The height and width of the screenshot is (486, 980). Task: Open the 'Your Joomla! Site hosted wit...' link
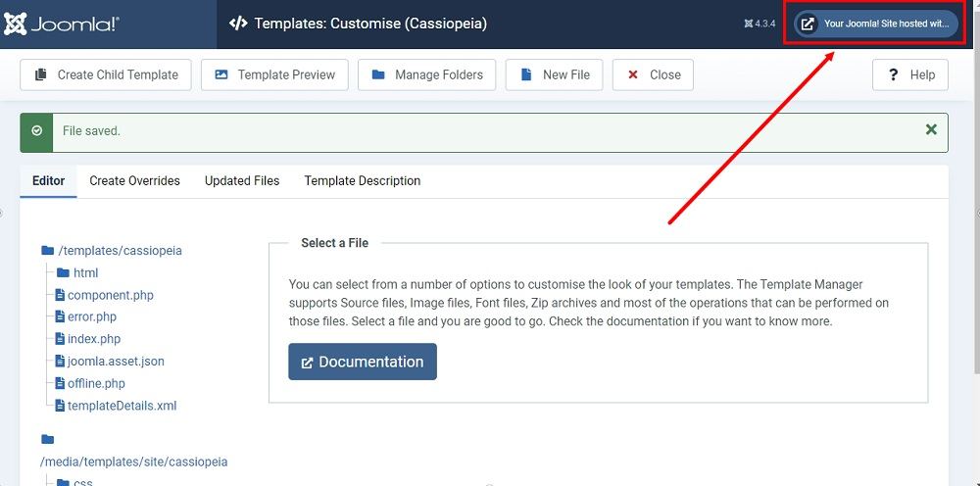(x=876, y=24)
